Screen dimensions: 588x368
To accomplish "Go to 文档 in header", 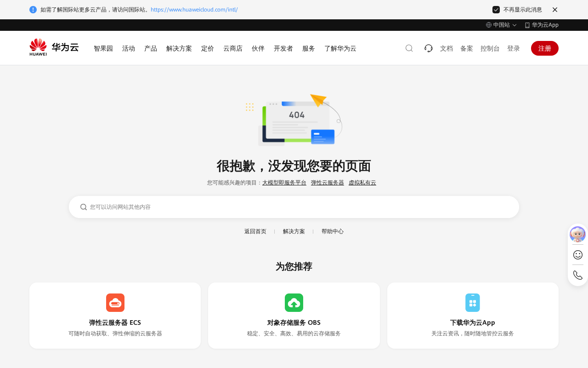I will pyautogui.click(x=447, y=48).
